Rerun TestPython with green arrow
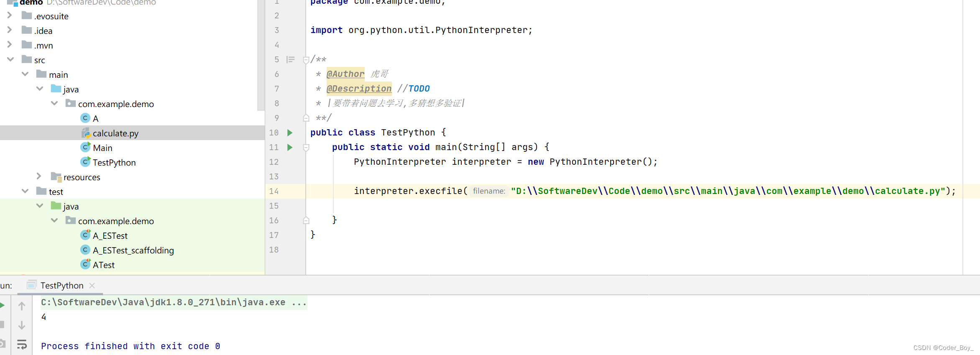The width and height of the screenshot is (980, 355). pyautogui.click(x=2, y=305)
